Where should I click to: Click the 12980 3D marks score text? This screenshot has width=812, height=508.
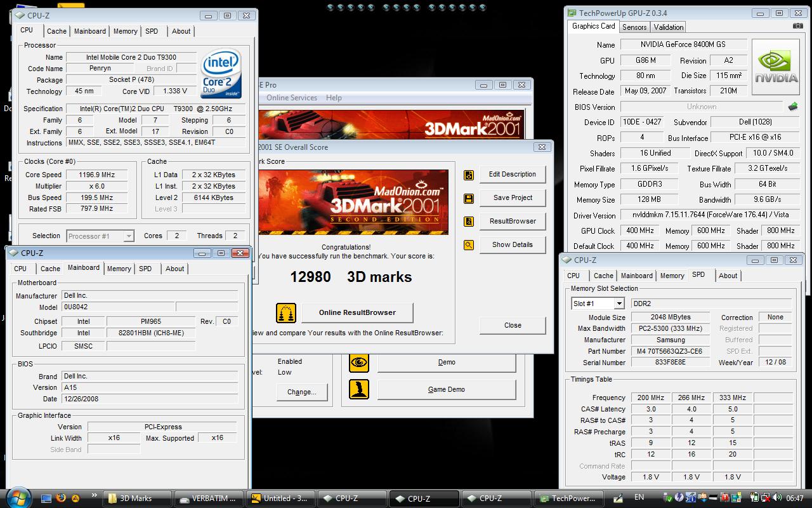click(351, 277)
